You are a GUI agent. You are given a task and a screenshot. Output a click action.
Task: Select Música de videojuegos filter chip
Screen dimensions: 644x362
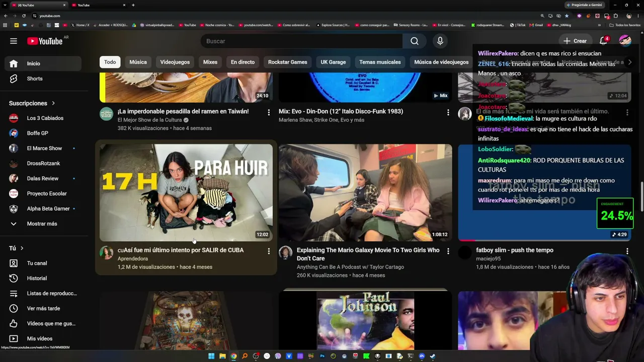coord(441,62)
